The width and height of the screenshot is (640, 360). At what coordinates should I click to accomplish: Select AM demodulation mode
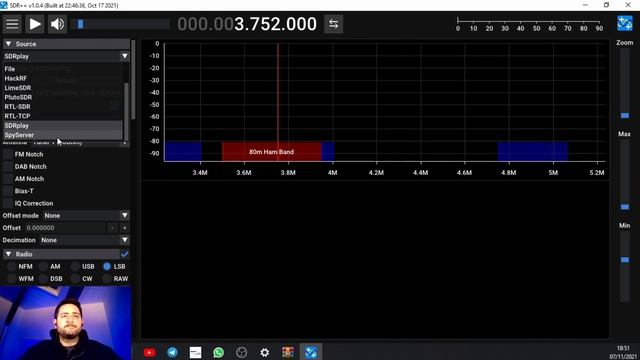click(x=43, y=267)
